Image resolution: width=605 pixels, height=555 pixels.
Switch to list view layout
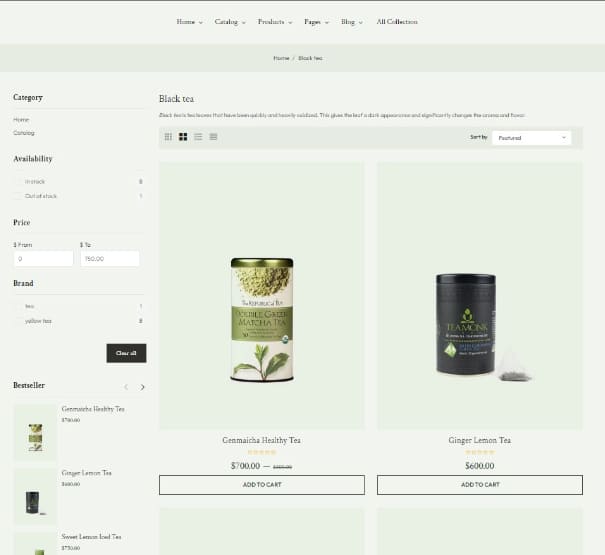tap(198, 137)
